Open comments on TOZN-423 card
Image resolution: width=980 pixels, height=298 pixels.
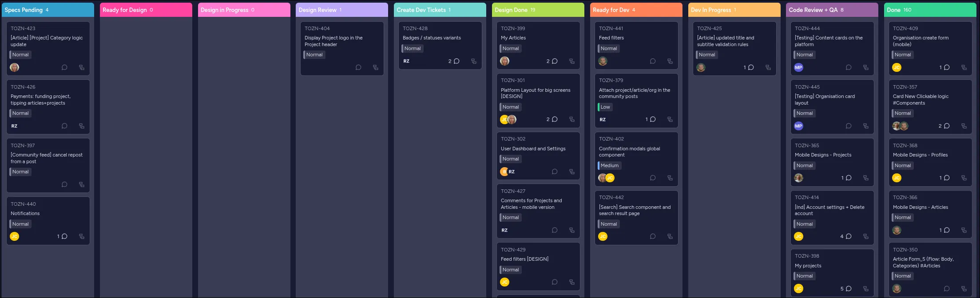pos(64,67)
